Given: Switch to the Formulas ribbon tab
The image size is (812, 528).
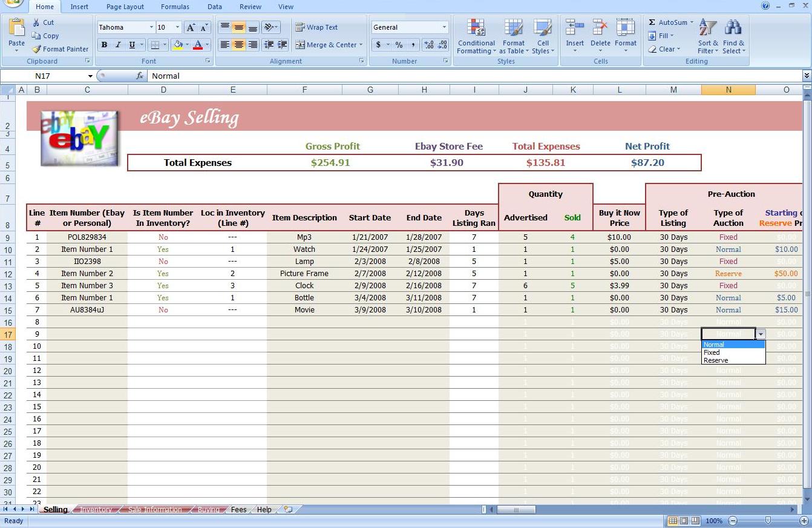Looking at the screenshot, I should (x=175, y=7).
